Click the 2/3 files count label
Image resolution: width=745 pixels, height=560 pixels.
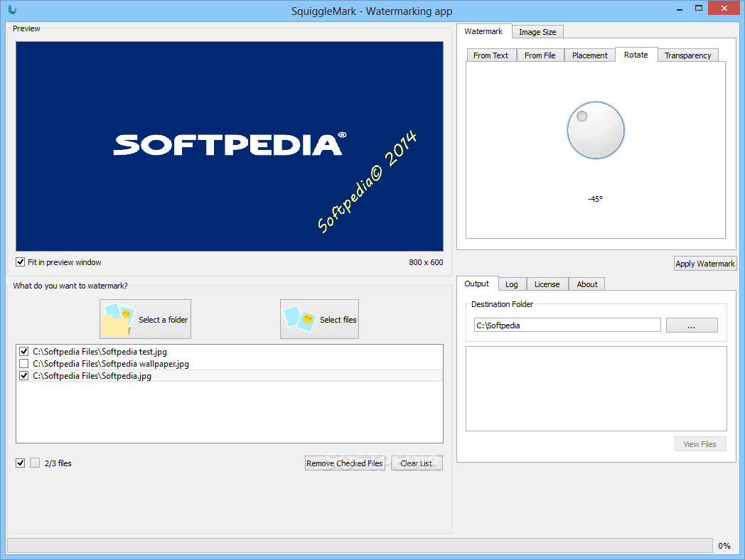click(58, 463)
